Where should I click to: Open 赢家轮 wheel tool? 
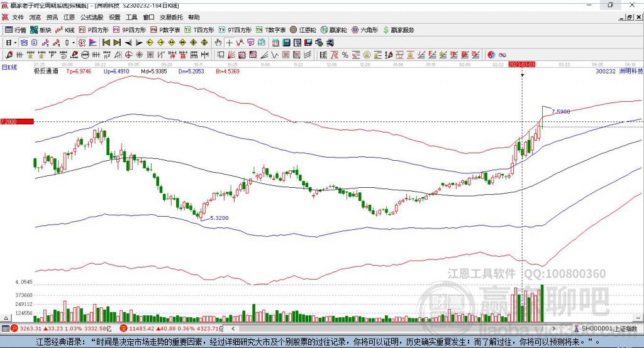click(333, 30)
